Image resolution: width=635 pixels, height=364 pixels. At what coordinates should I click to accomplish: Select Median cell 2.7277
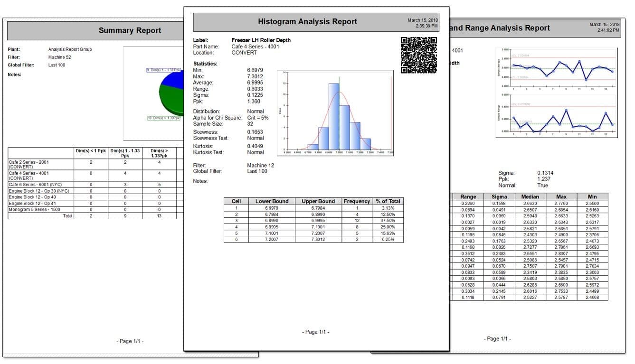tap(530, 247)
